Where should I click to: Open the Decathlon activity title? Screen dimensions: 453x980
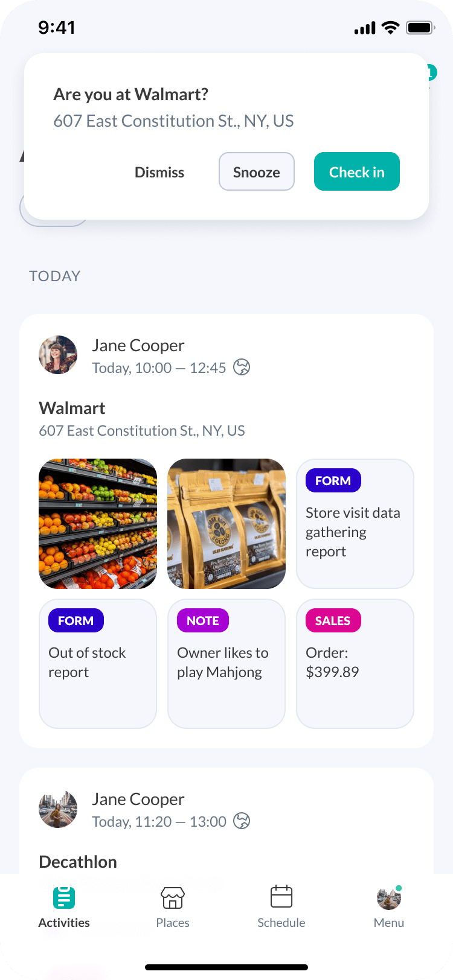point(78,862)
